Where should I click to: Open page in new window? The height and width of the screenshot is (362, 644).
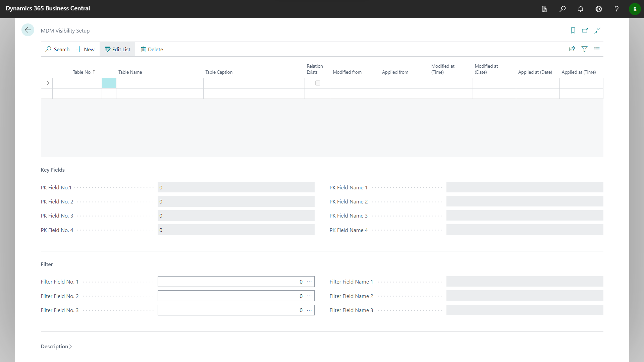pyautogui.click(x=585, y=31)
